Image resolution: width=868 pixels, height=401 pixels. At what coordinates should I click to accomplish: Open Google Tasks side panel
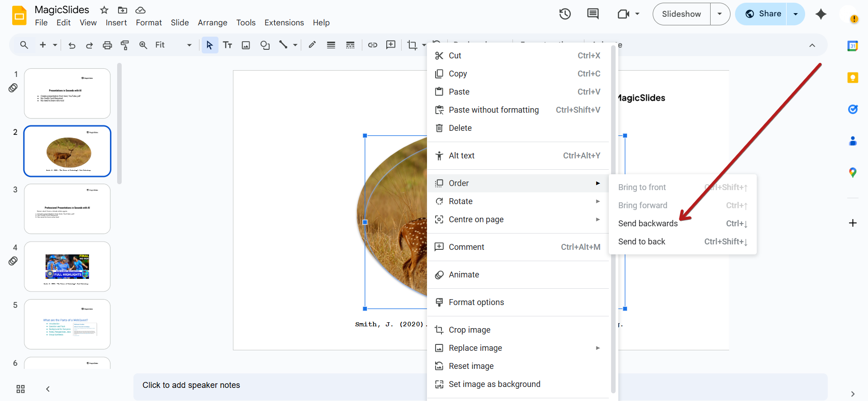(853, 109)
